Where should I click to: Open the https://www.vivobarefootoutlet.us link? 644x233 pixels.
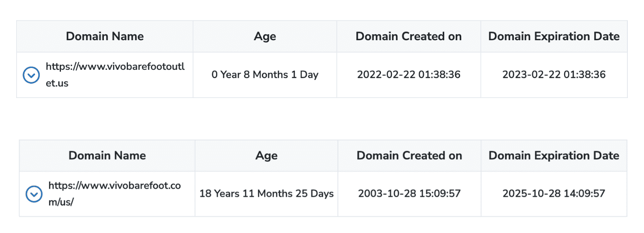115,67
